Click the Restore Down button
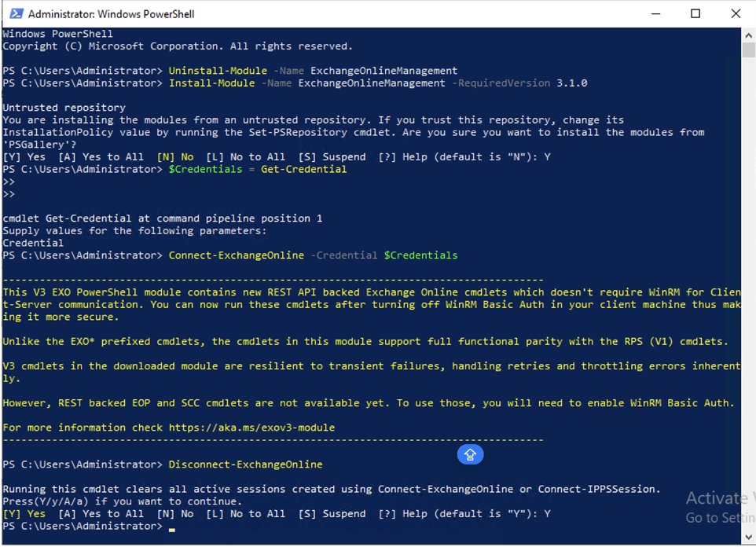Viewport: 756px width, 547px height. click(695, 13)
